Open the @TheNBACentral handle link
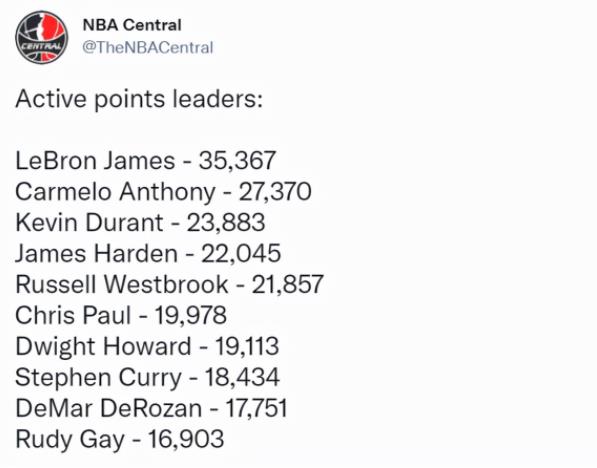The image size is (597, 468). [x=148, y=48]
